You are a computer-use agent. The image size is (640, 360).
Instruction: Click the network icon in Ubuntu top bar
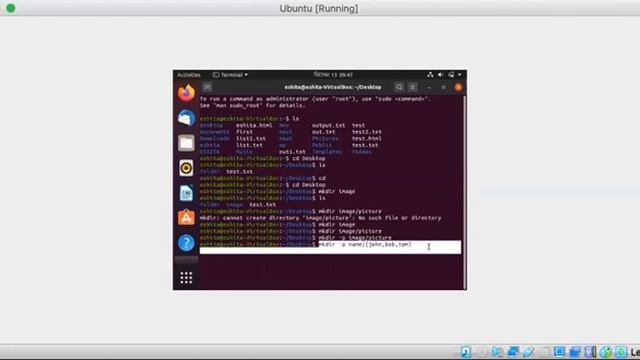tap(430, 75)
